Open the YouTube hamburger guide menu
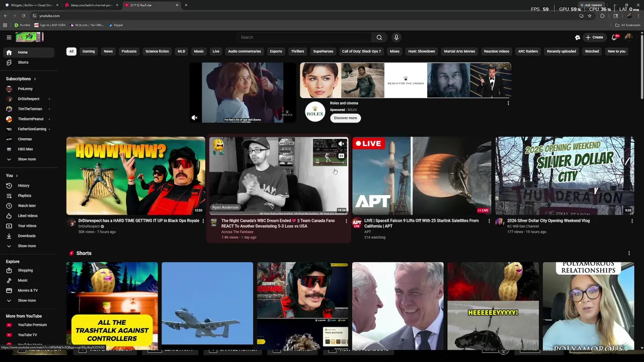 click(9, 37)
